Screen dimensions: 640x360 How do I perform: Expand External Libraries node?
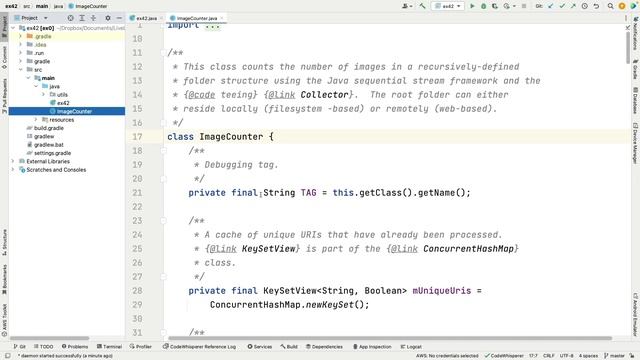[13, 161]
